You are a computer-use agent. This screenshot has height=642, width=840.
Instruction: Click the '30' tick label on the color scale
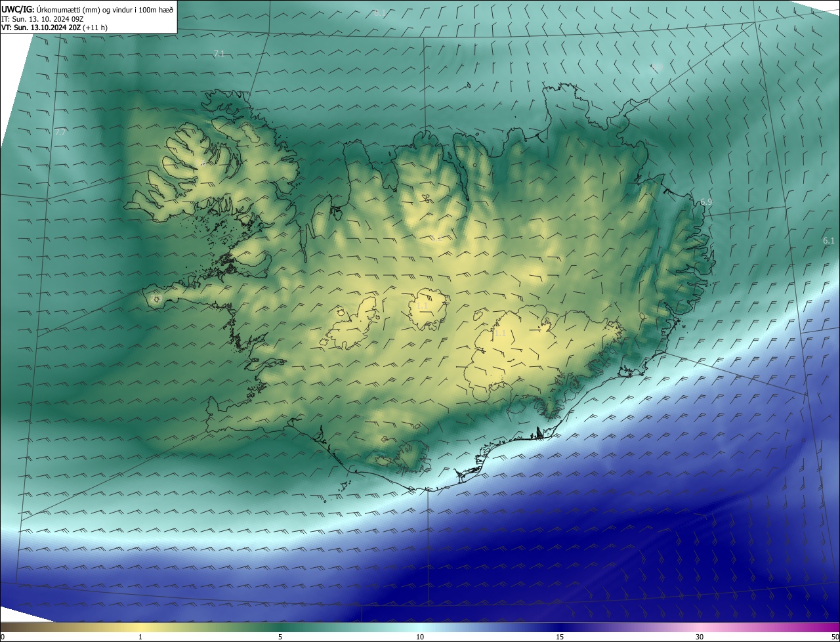tap(700, 637)
